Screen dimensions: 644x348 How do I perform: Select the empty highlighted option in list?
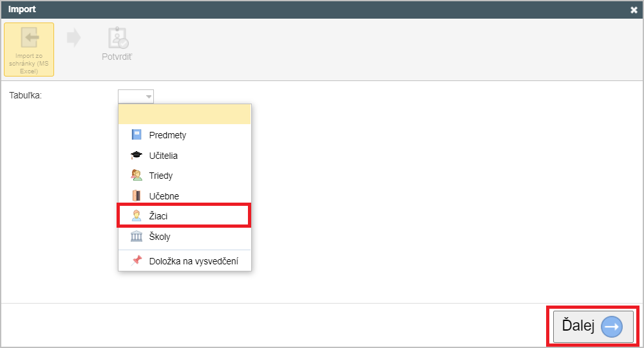pos(184,114)
